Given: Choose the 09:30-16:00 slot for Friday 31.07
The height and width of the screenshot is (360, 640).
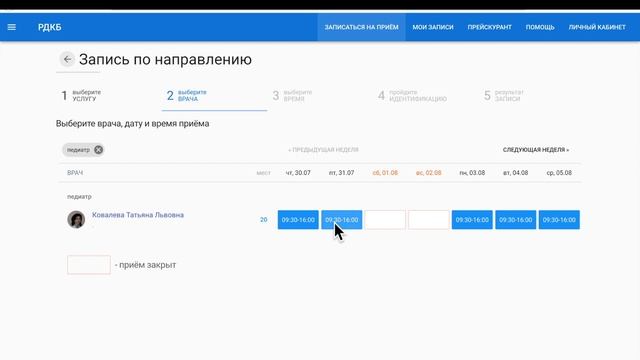Looking at the screenshot, I should coord(342,220).
